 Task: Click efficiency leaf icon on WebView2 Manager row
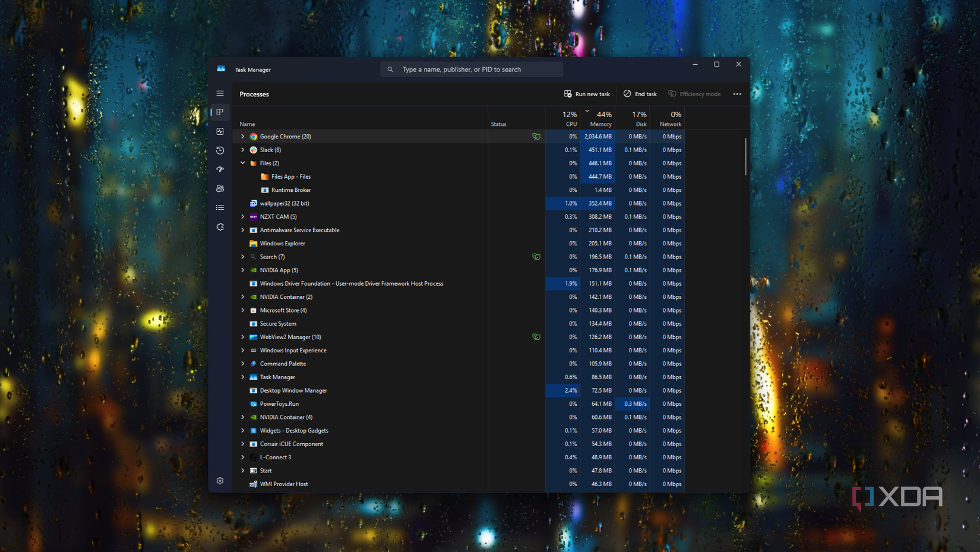tap(536, 337)
